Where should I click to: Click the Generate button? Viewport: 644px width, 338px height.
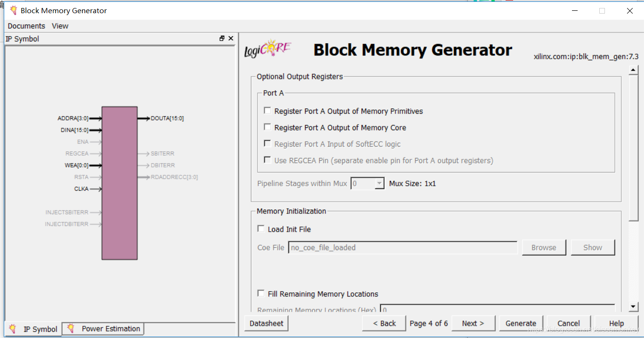(x=521, y=323)
